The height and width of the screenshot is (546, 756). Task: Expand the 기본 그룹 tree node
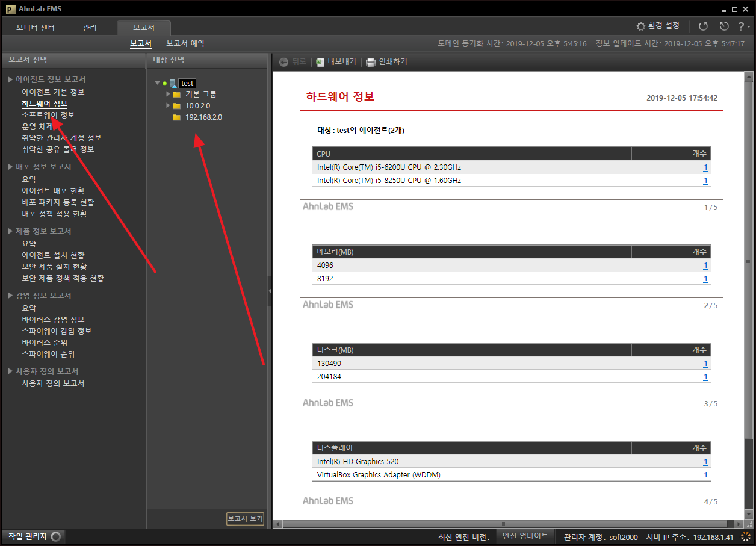169,95
